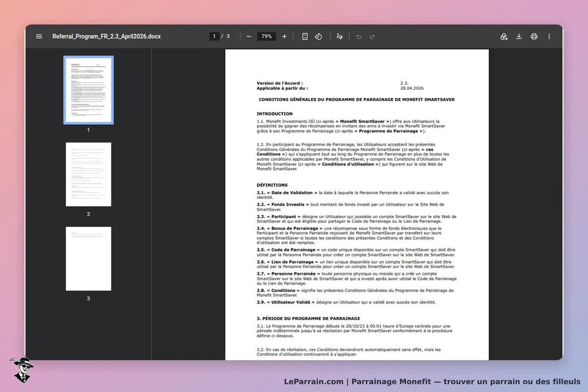Click the '« Code de Parrainage »' definition term
The width and height of the screenshot is (588, 392).
(x=293, y=250)
